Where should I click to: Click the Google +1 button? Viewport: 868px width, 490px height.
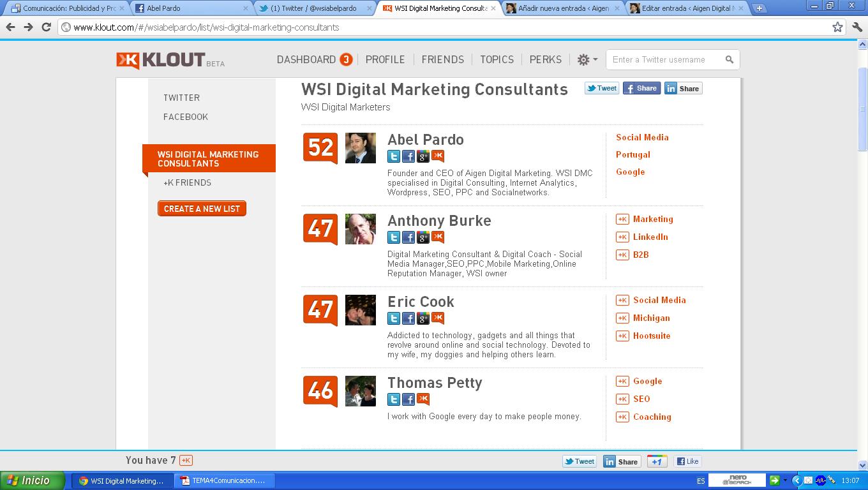pyautogui.click(x=657, y=461)
